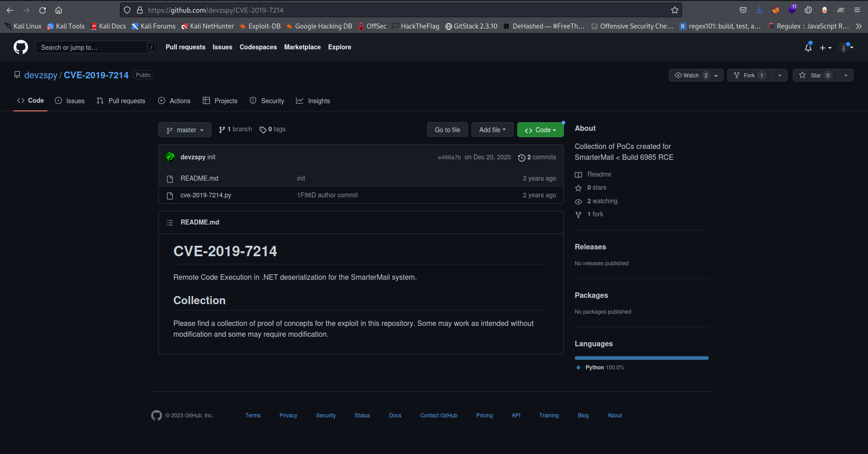The width and height of the screenshot is (868, 454).
Task: Open browser home page icon
Action: tap(58, 10)
